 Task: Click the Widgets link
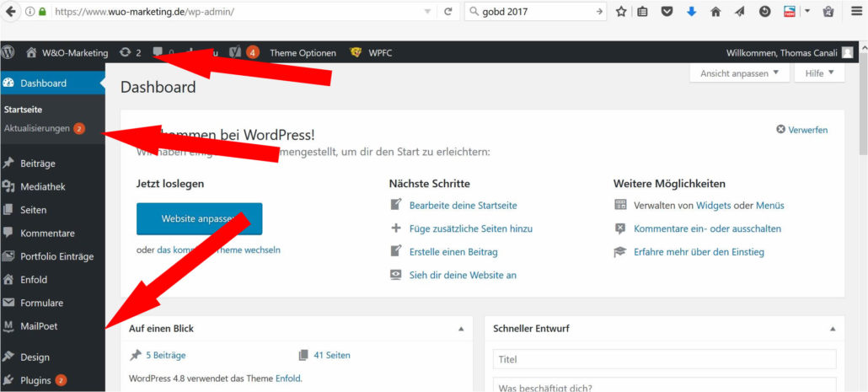pos(714,206)
